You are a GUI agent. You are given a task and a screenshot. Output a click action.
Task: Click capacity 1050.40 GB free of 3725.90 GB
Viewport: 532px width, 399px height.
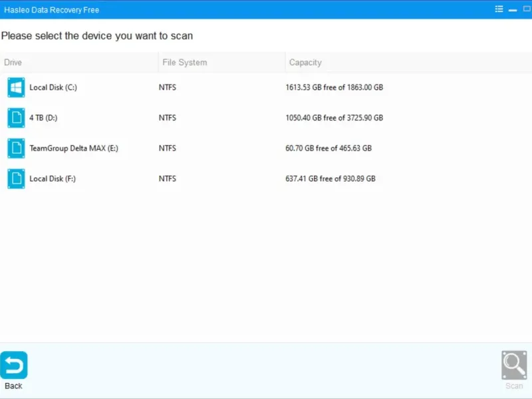pyautogui.click(x=334, y=118)
